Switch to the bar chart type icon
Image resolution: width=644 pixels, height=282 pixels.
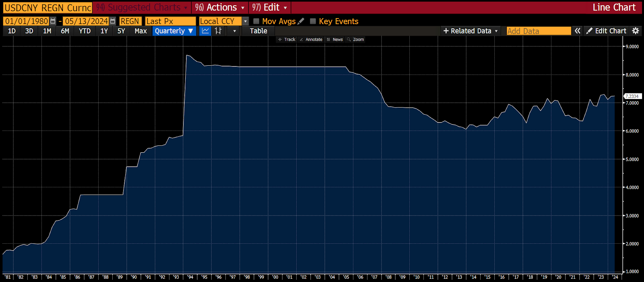(x=218, y=31)
